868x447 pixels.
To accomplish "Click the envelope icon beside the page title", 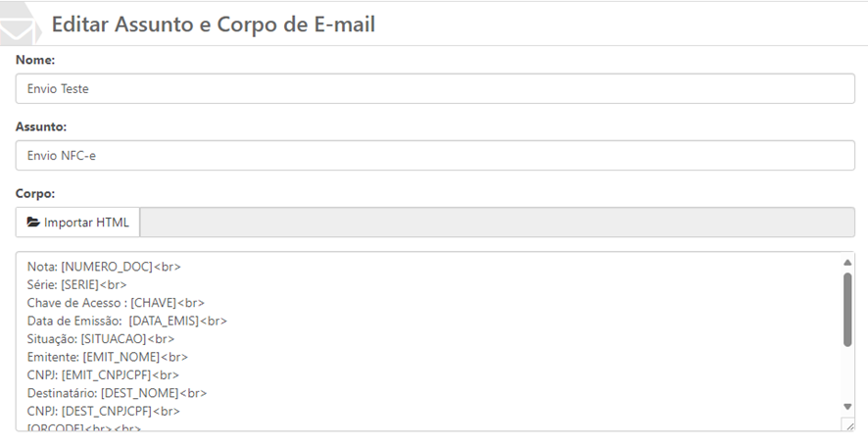I will [20, 26].
